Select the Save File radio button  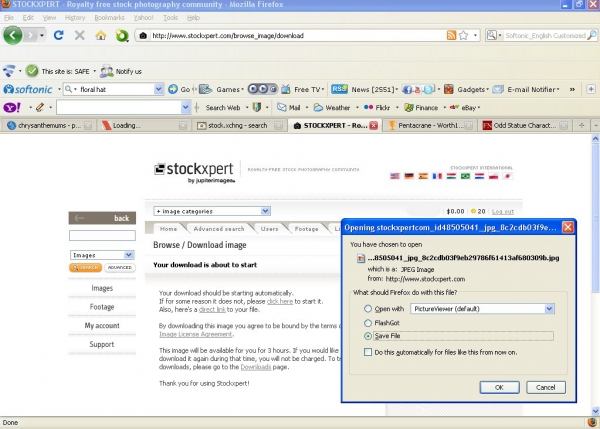coord(368,336)
